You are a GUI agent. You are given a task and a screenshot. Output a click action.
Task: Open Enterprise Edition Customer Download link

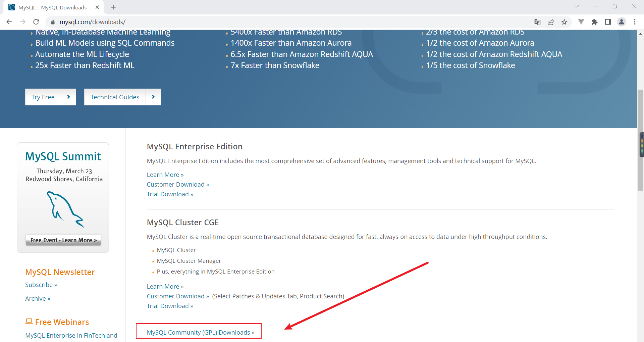(x=178, y=185)
